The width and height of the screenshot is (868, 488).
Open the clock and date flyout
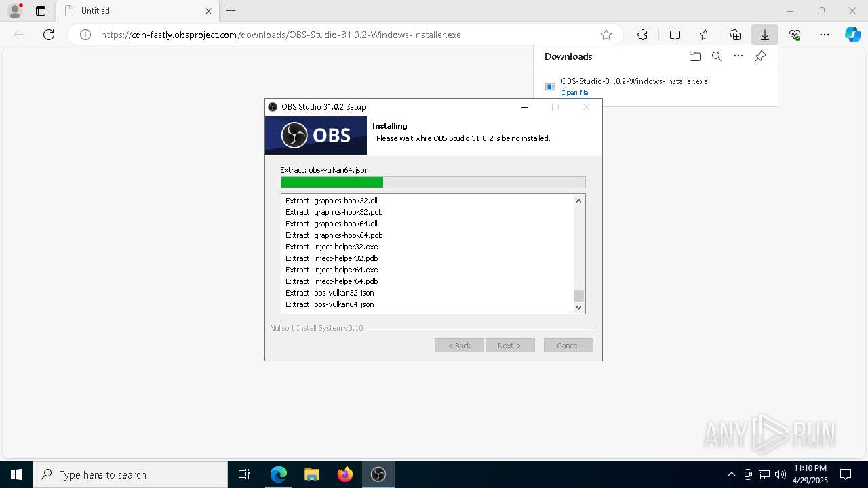tap(810, 474)
